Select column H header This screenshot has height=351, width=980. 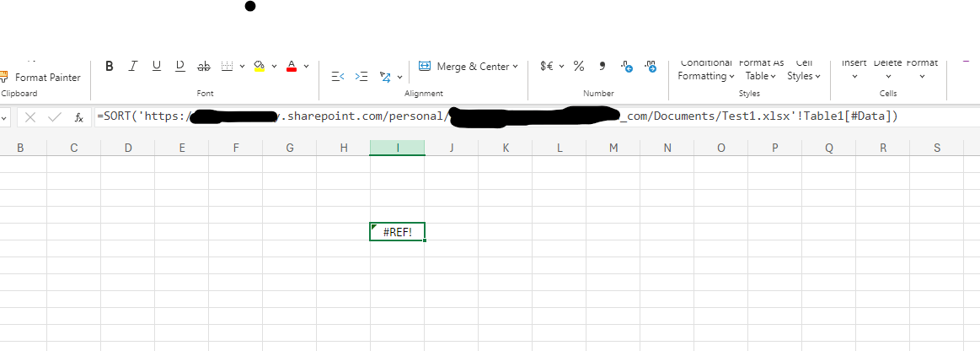343,148
